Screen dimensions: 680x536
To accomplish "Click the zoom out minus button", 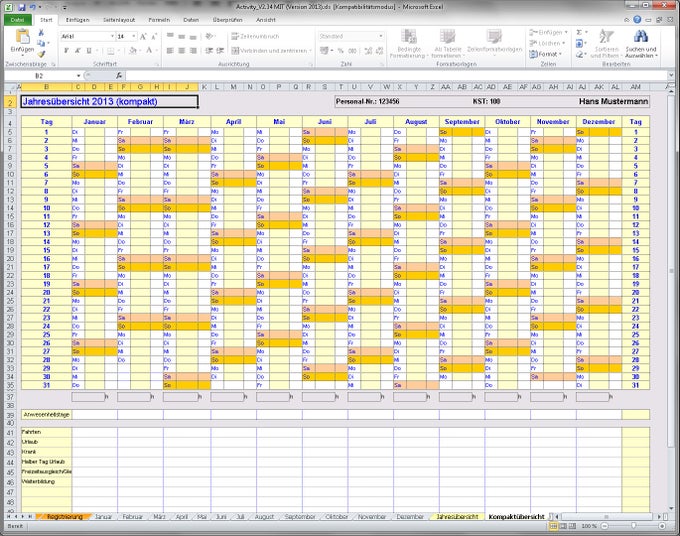I will [x=604, y=526].
